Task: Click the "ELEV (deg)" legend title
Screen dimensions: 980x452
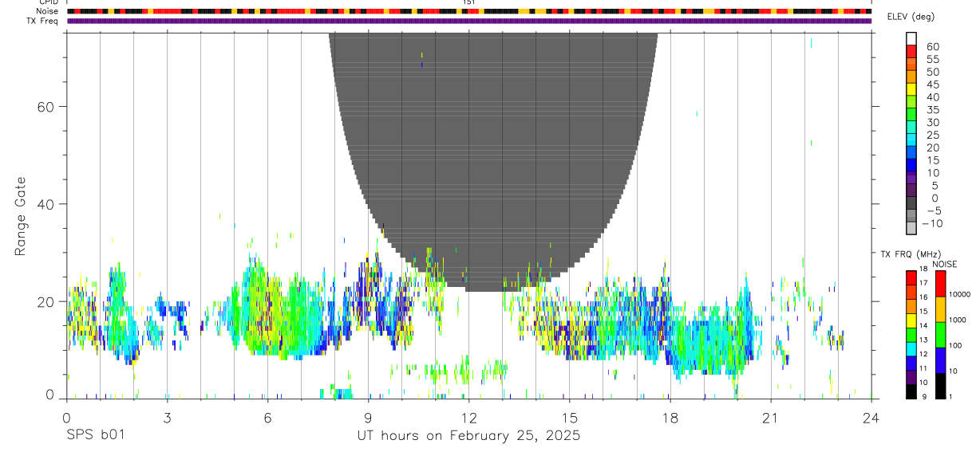Action: pos(911,17)
